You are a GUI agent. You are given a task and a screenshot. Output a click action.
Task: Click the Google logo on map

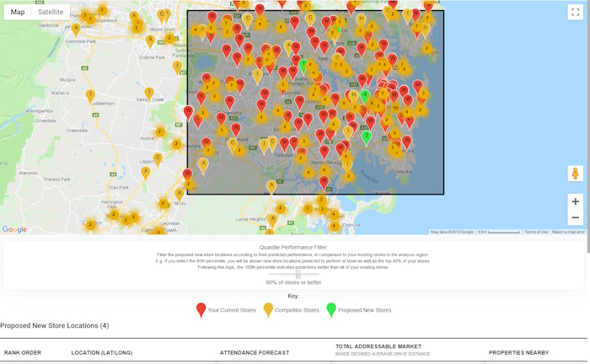(14, 229)
